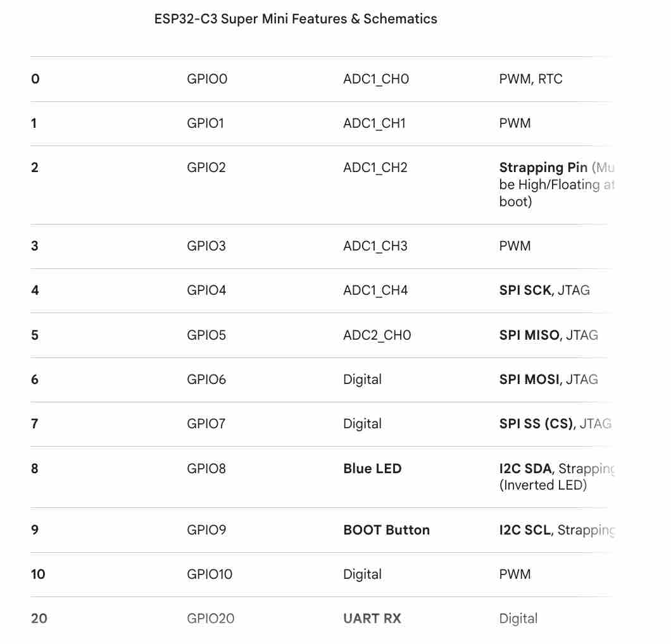Click the ADC1_CH3 cell
Screen dimensions: 671x644
click(375, 246)
